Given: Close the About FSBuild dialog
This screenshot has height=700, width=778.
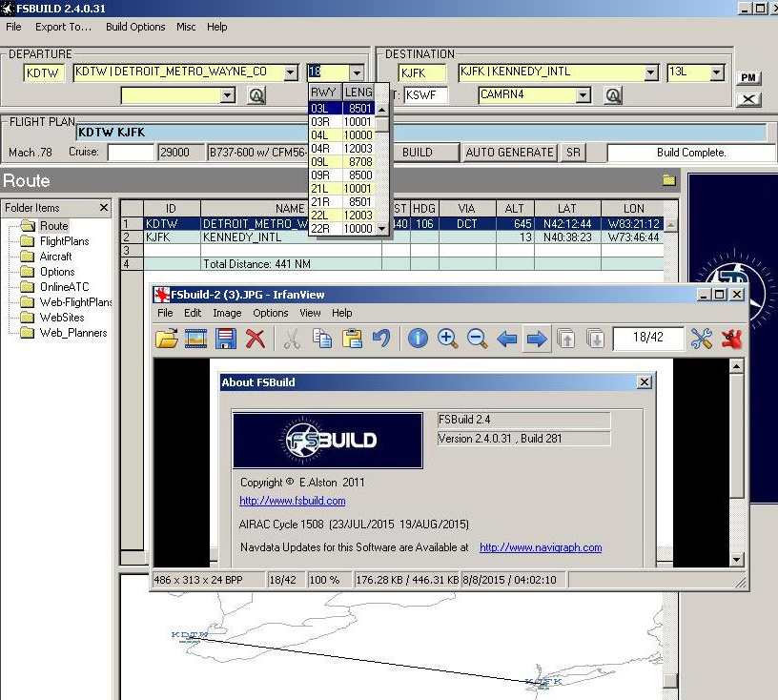Looking at the screenshot, I should (x=644, y=382).
